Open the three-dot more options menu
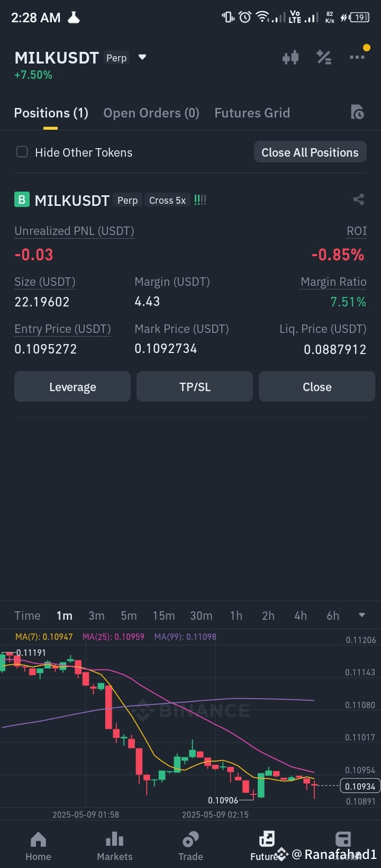 [x=357, y=57]
